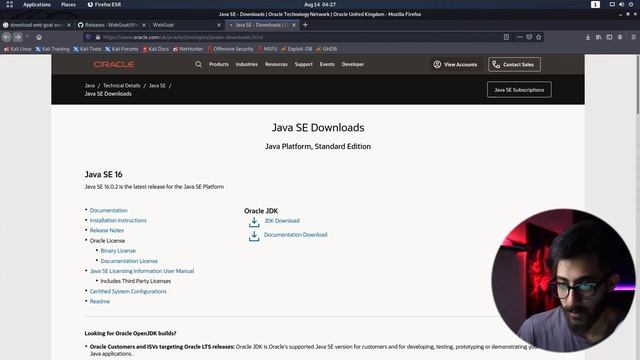
Task: Close the Java SE Downloads tab
Action: point(294,25)
